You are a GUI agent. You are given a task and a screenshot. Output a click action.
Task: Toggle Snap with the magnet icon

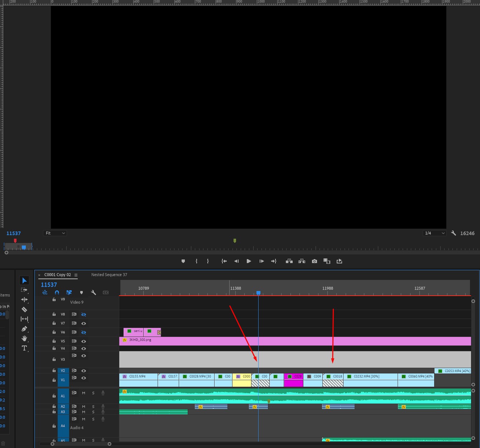click(57, 292)
